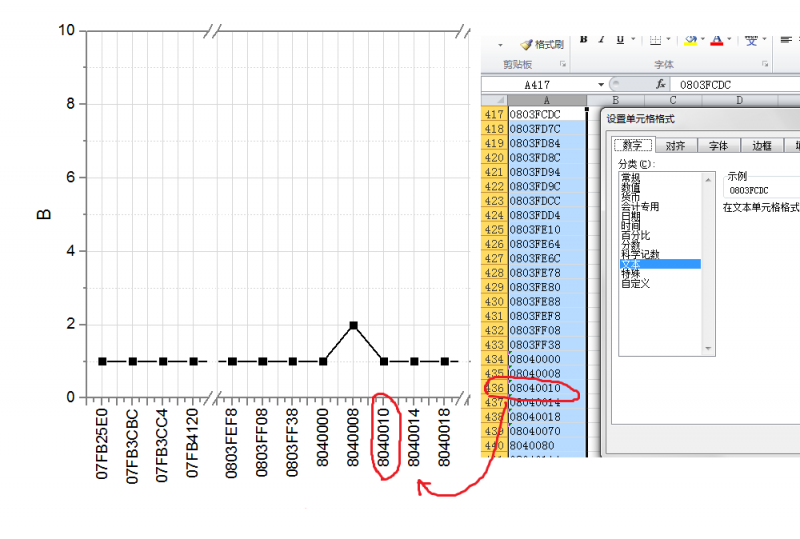Select column D header
This screenshot has width=800, height=539.
739,100
